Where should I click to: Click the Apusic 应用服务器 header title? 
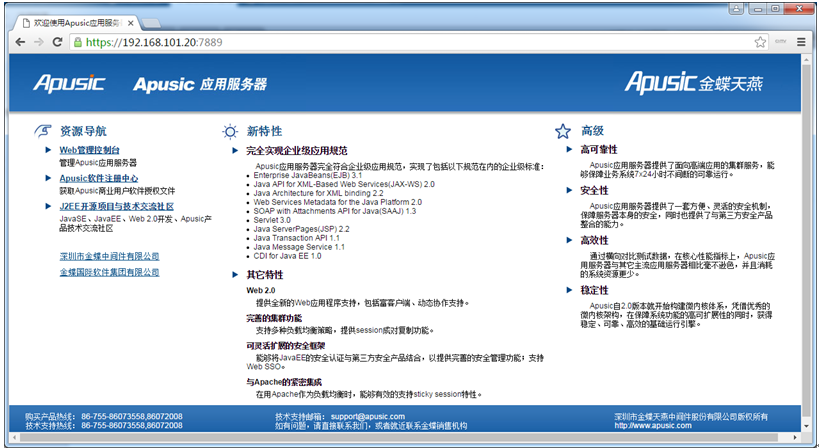click(x=200, y=84)
